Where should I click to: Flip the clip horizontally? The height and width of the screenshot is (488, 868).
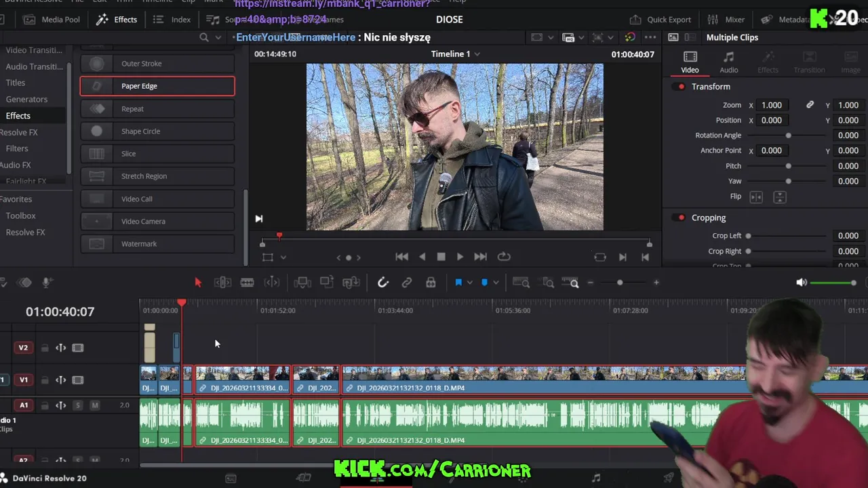pyautogui.click(x=756, y=197)
